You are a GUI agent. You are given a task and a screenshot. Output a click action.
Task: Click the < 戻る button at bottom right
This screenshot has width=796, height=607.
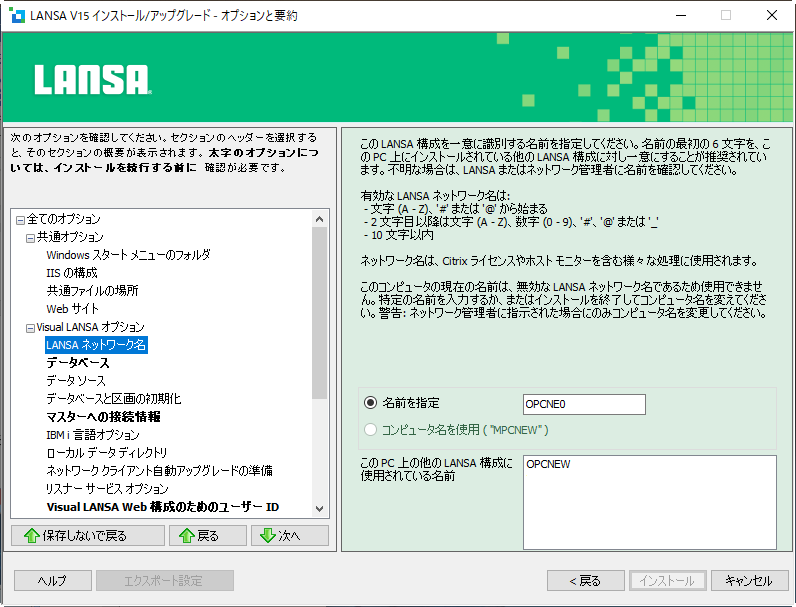pos(586,581)
